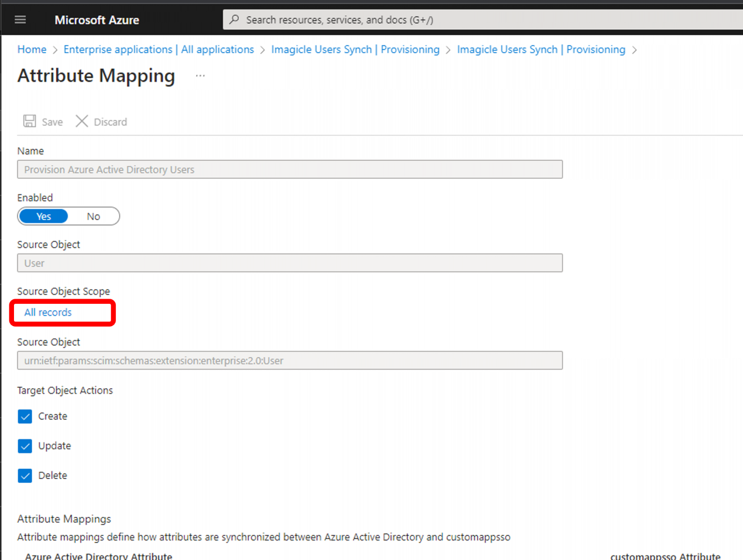
Task: Open the last Imagicle Users Synch | Provisioning breadcrumb
Action: (541, 49)
